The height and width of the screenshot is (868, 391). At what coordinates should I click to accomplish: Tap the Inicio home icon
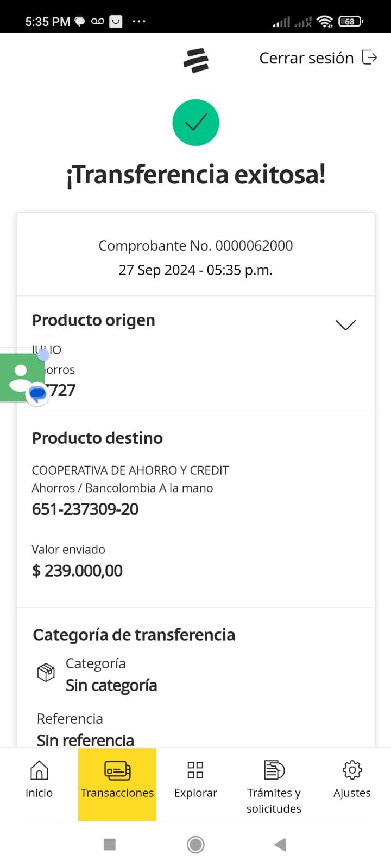tap(39, 770)
